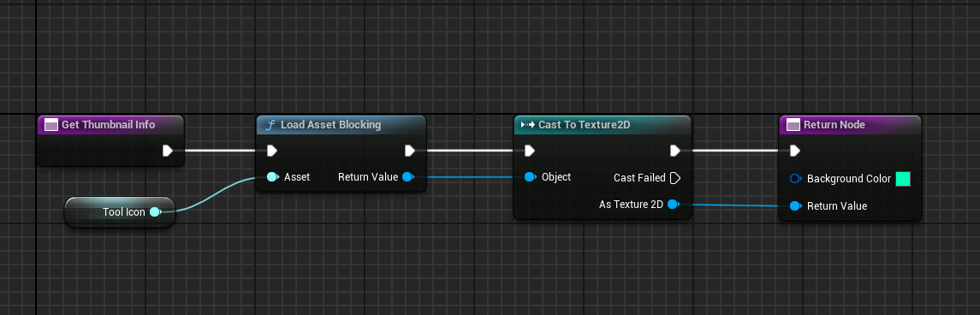Click the As Texture 2D label
The width and height of the screenshot is (980, 315).
click(x=631, y=204)
